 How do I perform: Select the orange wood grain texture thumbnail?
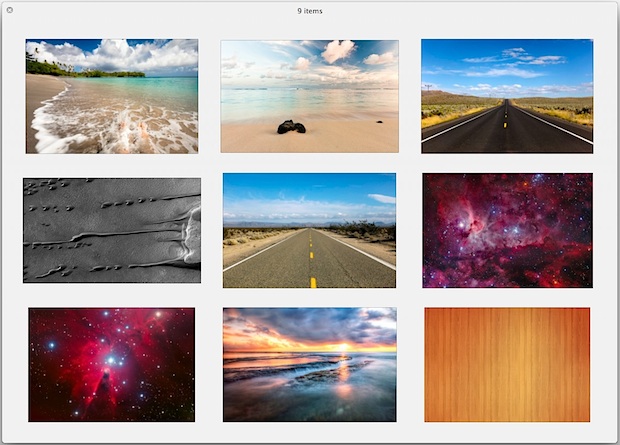pyautogui.click(x=506, y=364)
